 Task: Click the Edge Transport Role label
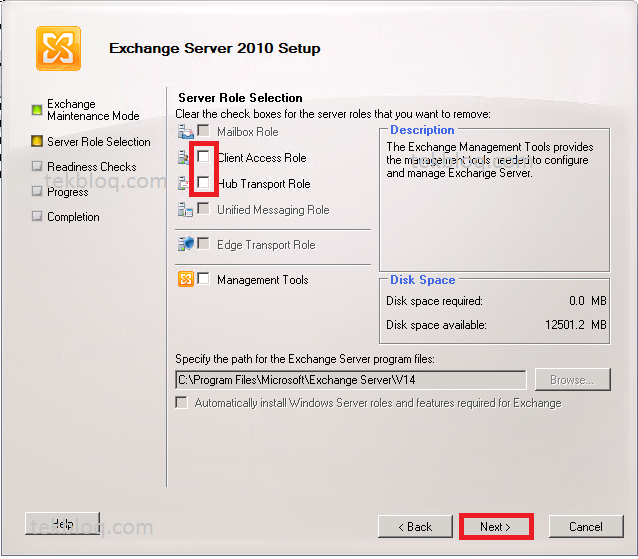point(266,245)
